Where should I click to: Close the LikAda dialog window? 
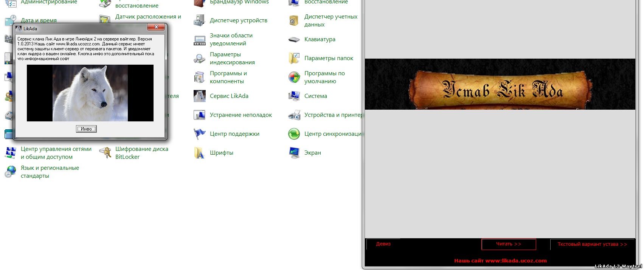click(x=156, y=27)
